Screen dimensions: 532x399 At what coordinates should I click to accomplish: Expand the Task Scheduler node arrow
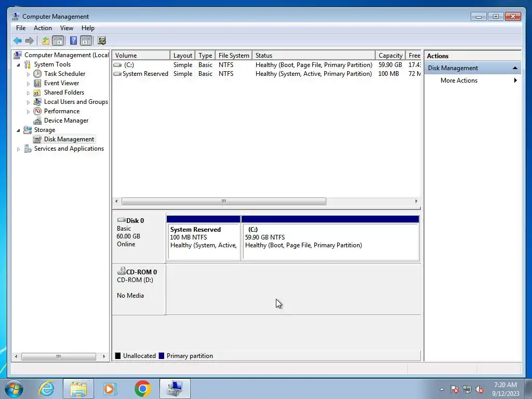click(x=28, y=74)
